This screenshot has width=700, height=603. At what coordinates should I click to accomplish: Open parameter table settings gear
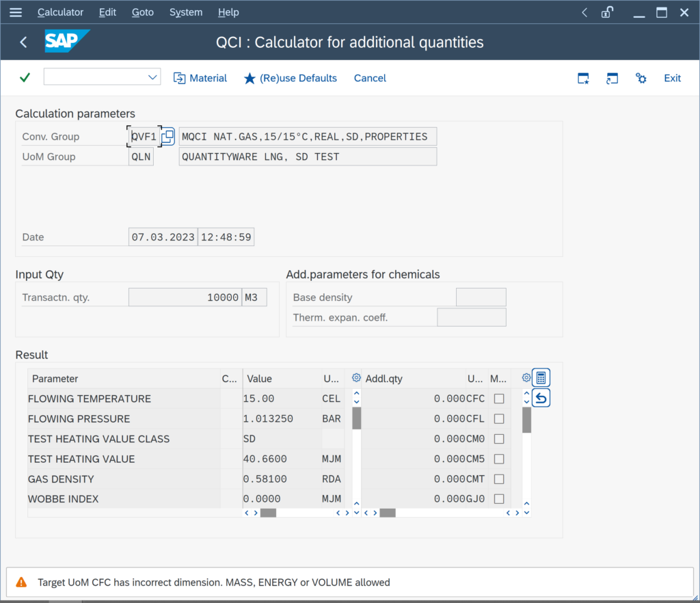pyautogui.click(x=356, y=377)
